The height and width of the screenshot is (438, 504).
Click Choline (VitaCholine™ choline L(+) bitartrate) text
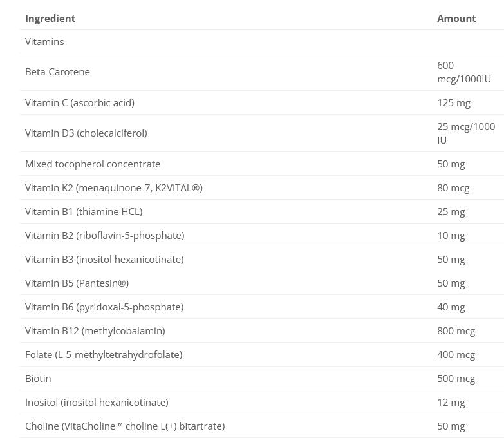pos(125,426)
